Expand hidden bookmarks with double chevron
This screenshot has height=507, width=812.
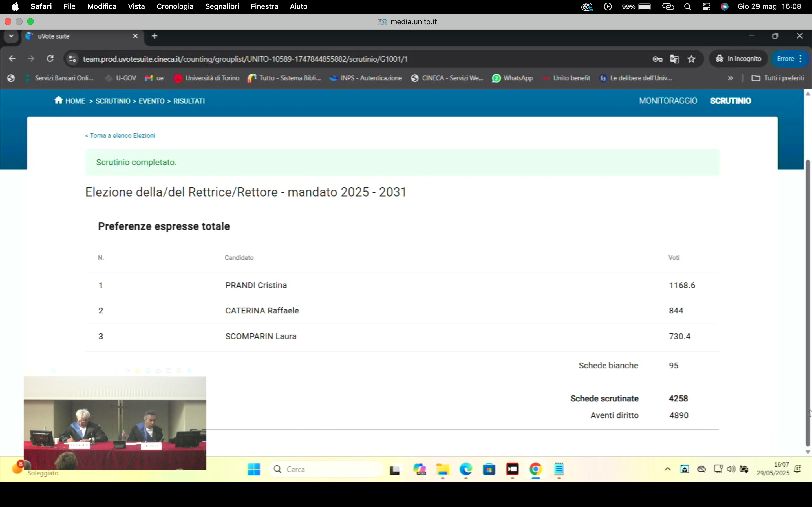[x=730, y=78]
